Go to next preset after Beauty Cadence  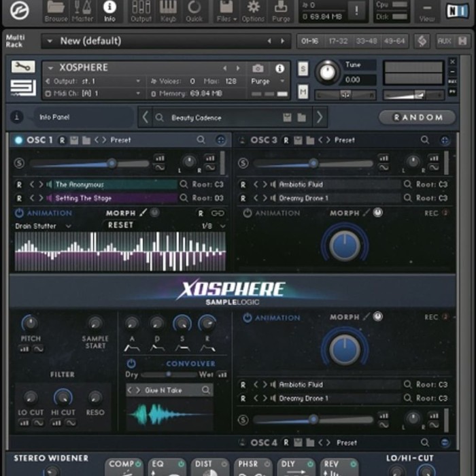click(320, 117)
